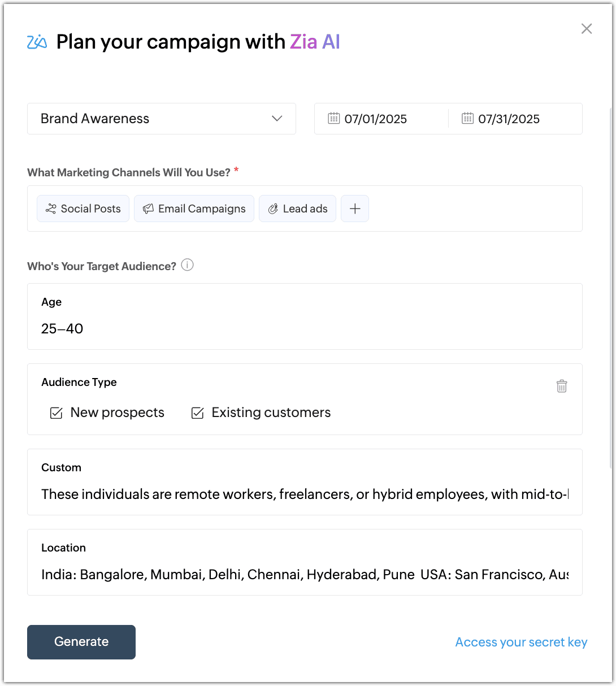This screenshot has height=686, width=616.
Task: Open the 07/01/2025 start date picker
Action: pyautogui.click(x=375, y=119)
